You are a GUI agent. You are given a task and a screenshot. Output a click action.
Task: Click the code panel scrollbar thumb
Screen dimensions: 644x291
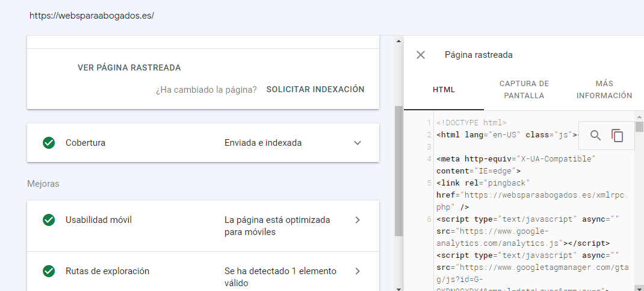[x=639, y=127]
